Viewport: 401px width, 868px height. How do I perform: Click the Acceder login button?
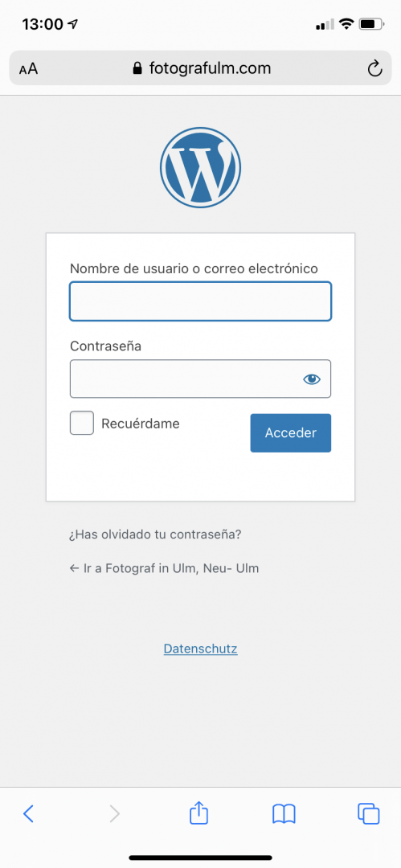tap(291, 433)
